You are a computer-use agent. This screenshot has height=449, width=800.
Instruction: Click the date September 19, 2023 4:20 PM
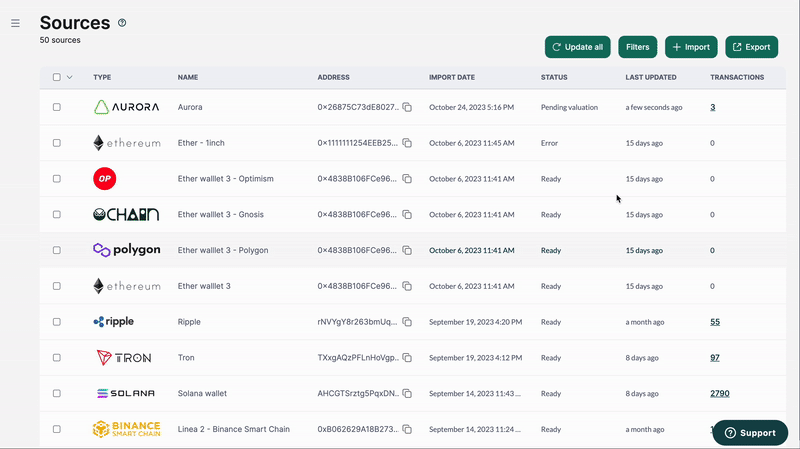pos(476,322)
